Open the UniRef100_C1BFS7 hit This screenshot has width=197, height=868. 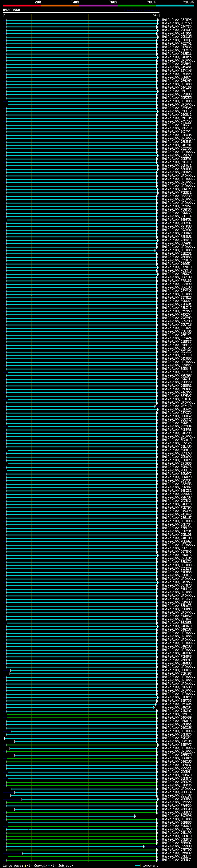[x=176, y=341]
